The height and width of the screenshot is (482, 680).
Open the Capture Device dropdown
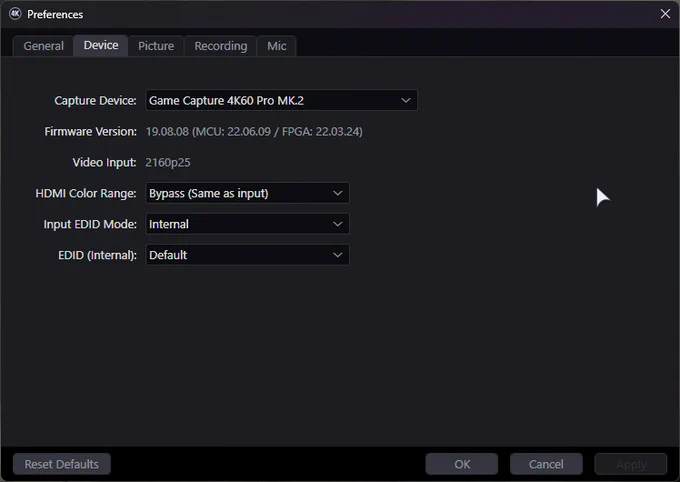(x=281, y=100)
